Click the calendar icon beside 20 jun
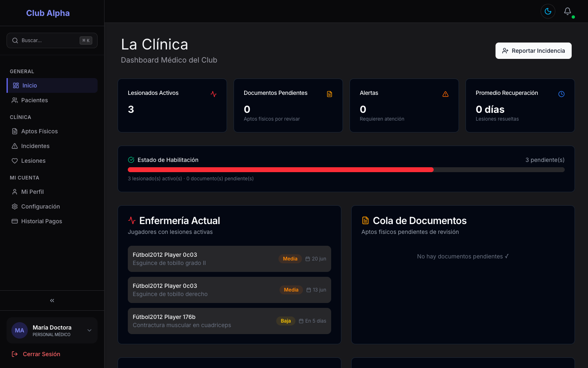This screenshot has height=368, width=588. coord(308,259)
